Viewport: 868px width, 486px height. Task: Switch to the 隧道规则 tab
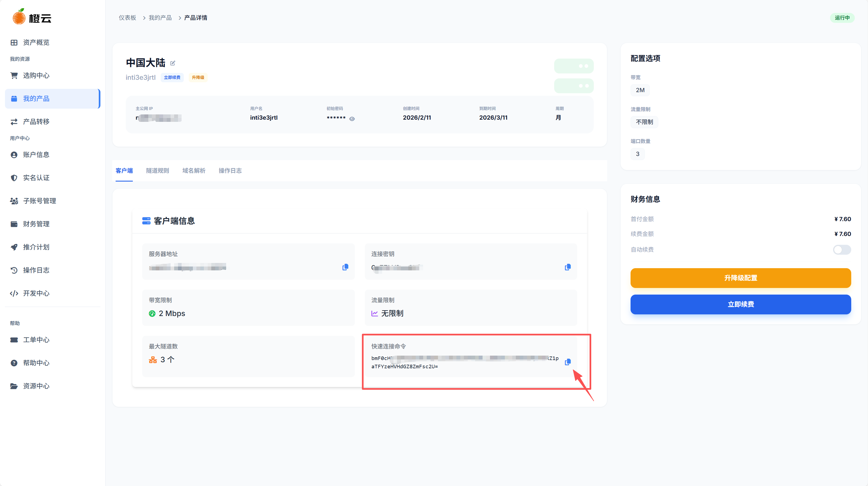157,171
